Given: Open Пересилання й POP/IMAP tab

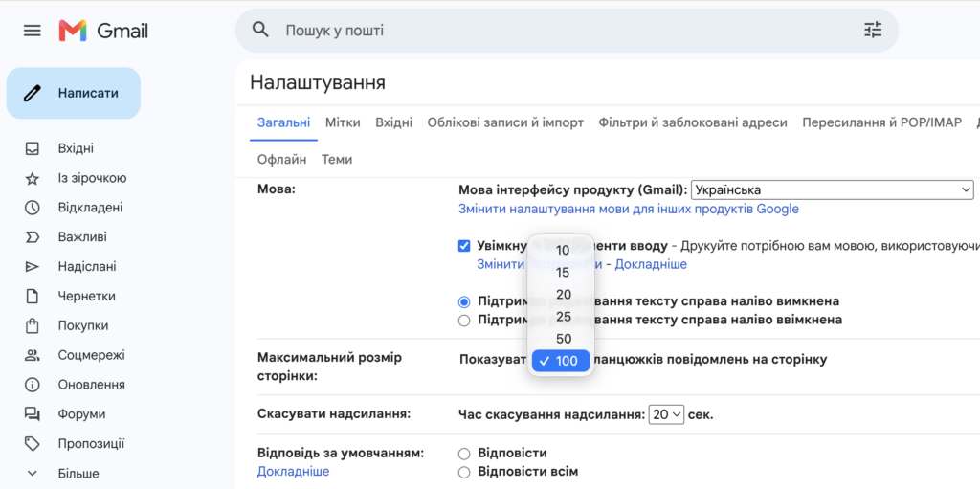Looking at the screenshot, I should [x=881, y=122].
